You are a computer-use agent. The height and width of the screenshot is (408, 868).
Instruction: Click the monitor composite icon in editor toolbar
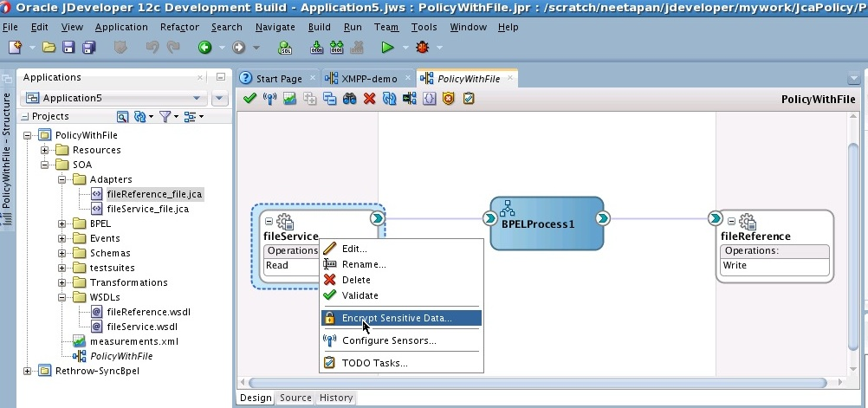[409, 99]
